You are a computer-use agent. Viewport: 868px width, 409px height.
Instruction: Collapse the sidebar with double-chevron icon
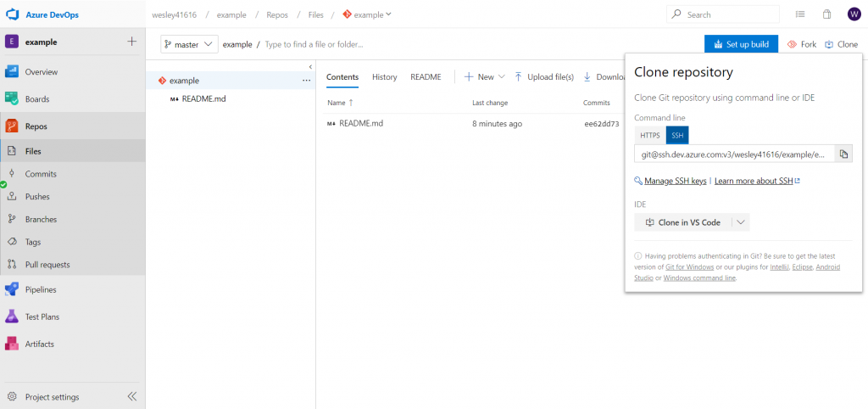point(131,396)
